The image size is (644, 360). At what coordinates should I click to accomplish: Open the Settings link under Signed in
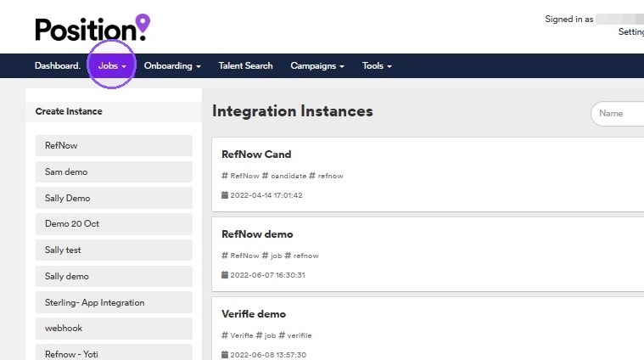pyautogui.click(x=631, y=31)
